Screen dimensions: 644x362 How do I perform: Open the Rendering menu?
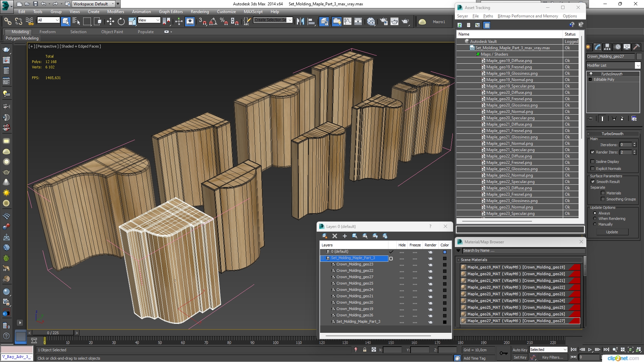point(200,11)
